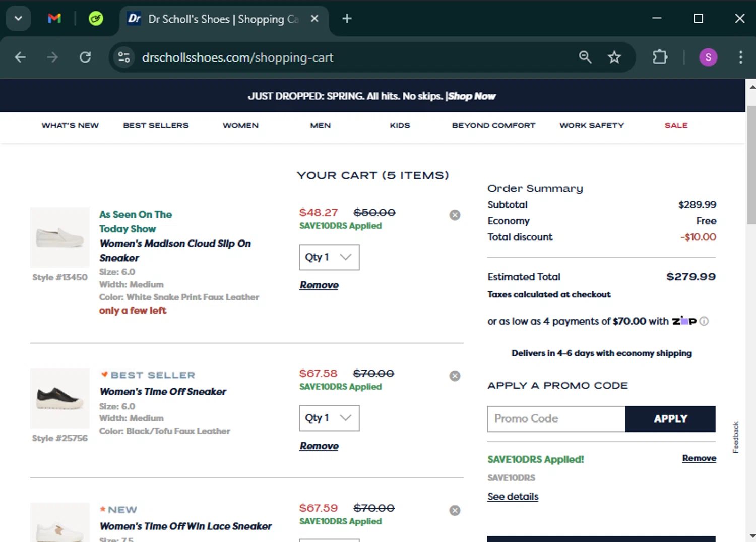Open Women's Time Off Sneaker title link
Screen dimensions: 756x542
[x=163, y=392]
